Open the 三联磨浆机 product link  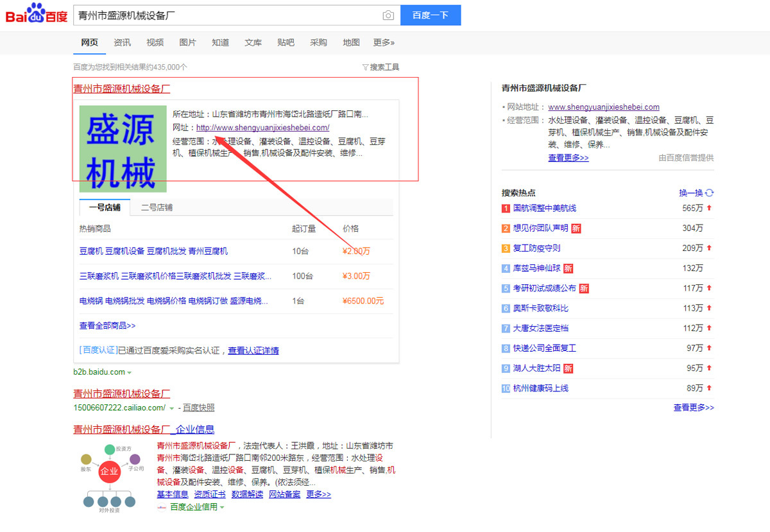pyautogui.click(x=175, y=276)
